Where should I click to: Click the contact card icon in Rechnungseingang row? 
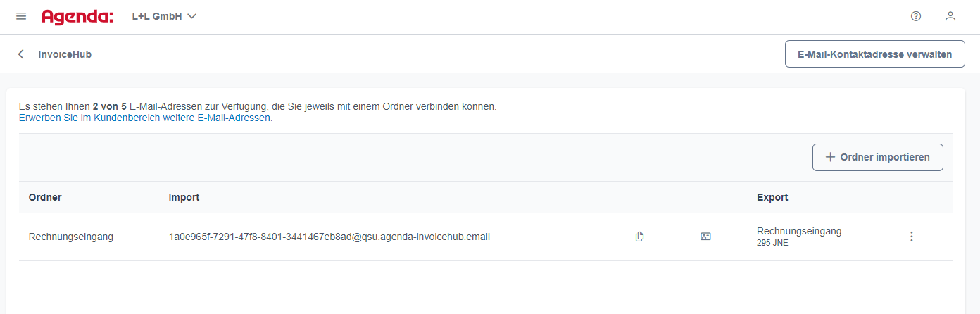click(x=705, y=237)
